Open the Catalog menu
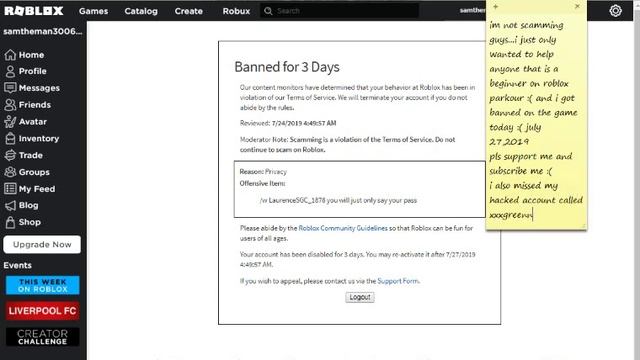The image size is (640, 360). [141, 11]
